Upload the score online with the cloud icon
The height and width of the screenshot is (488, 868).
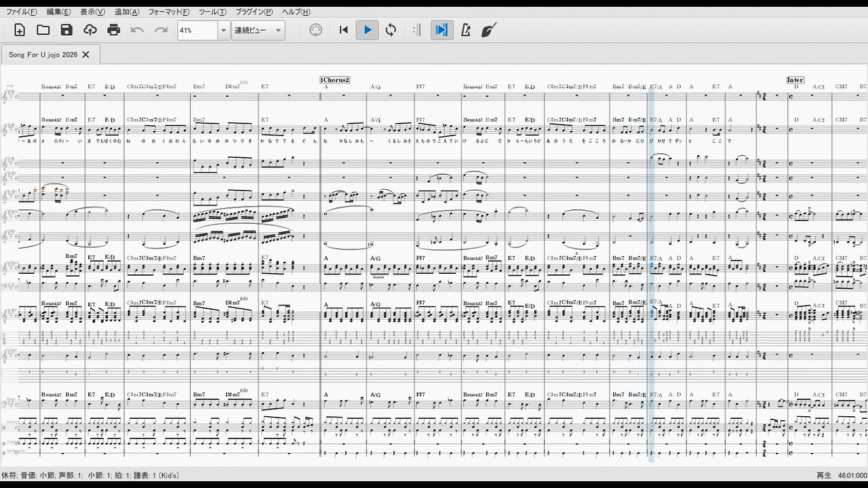(x=90, y=30)
